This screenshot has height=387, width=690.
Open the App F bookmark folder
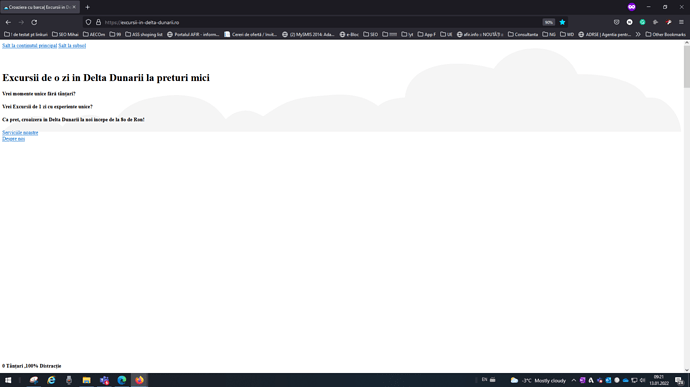(426, 34)
